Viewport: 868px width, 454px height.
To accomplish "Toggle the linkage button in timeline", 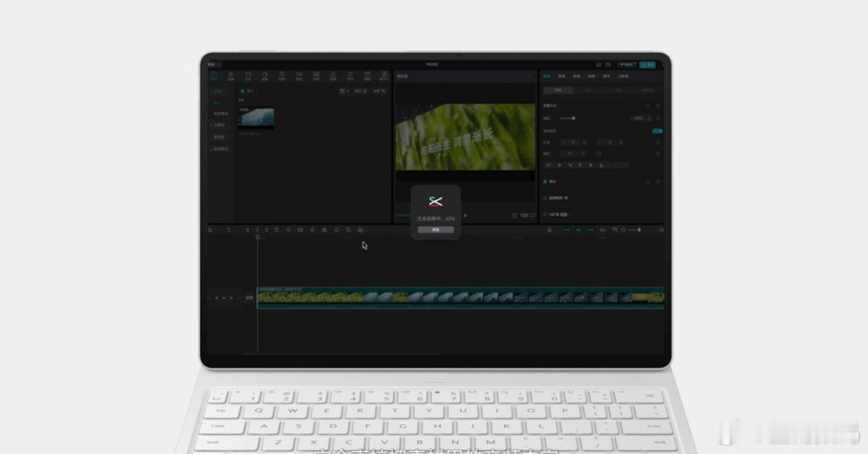I will click(591, 230).
